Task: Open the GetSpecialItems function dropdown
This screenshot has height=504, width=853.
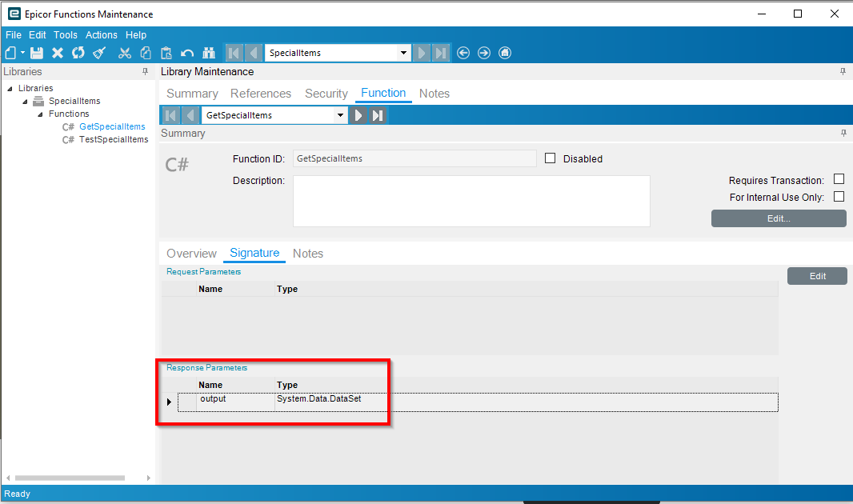Action: pyautogui.click(x=340, y=115)
